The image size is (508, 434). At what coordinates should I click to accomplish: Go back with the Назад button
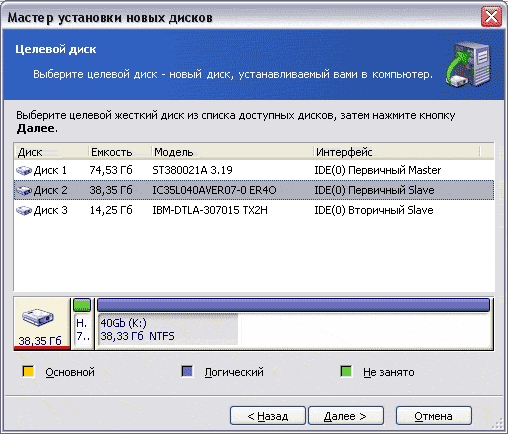pyautogui.click(x=268, y=416)
